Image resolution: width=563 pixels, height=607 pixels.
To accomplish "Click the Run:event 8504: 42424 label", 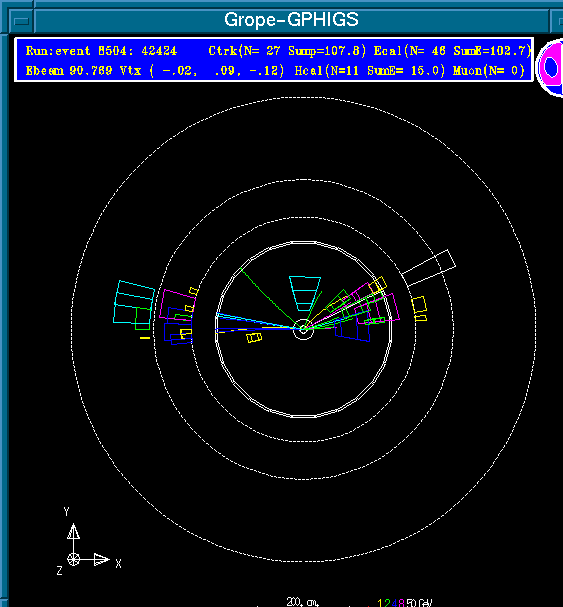I will [x=101, y=51].
